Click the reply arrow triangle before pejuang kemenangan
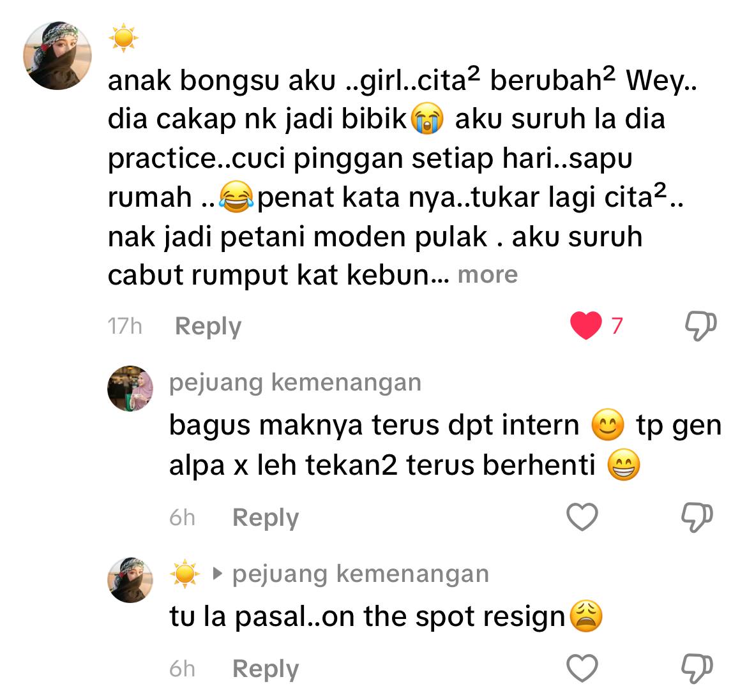The width and height of the screenshot is (747, 700). coord(217,573)
